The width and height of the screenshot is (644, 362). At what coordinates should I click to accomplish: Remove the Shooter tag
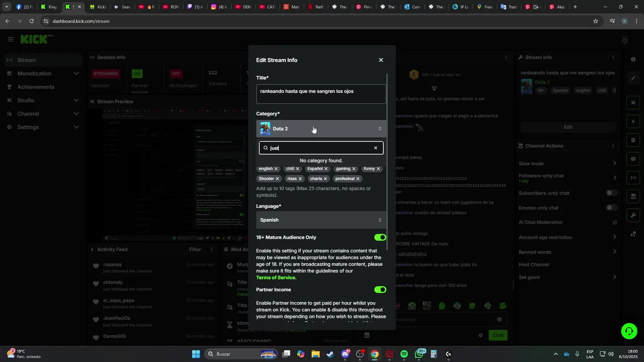click(277, 178)
